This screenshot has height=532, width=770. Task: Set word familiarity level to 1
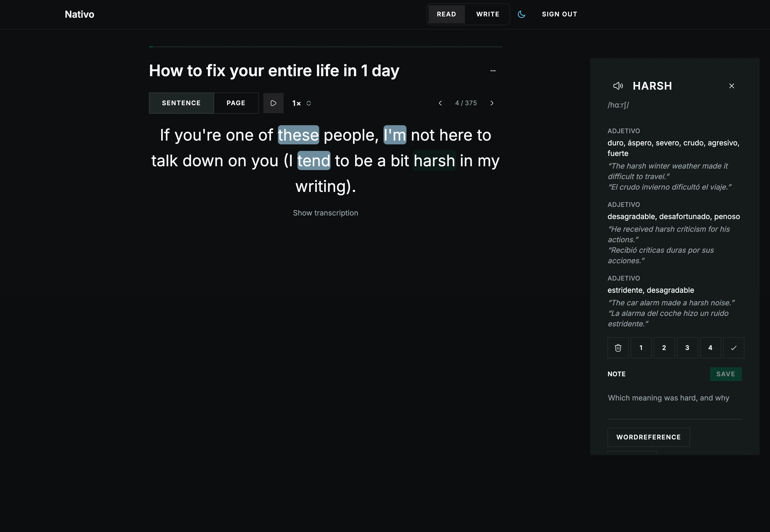(641, 348)
